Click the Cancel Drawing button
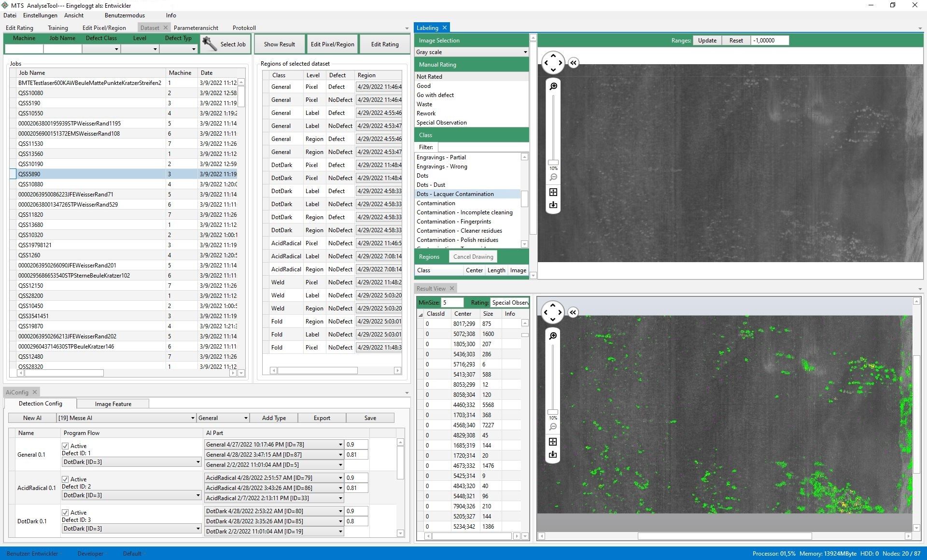This screenshot has height=560, width=927. 473,257
